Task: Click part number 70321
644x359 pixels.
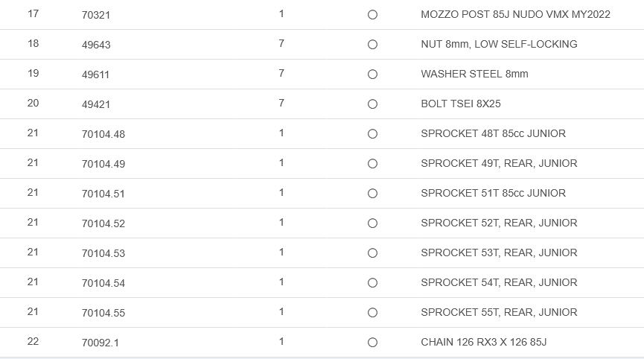Action: [96, 15]
